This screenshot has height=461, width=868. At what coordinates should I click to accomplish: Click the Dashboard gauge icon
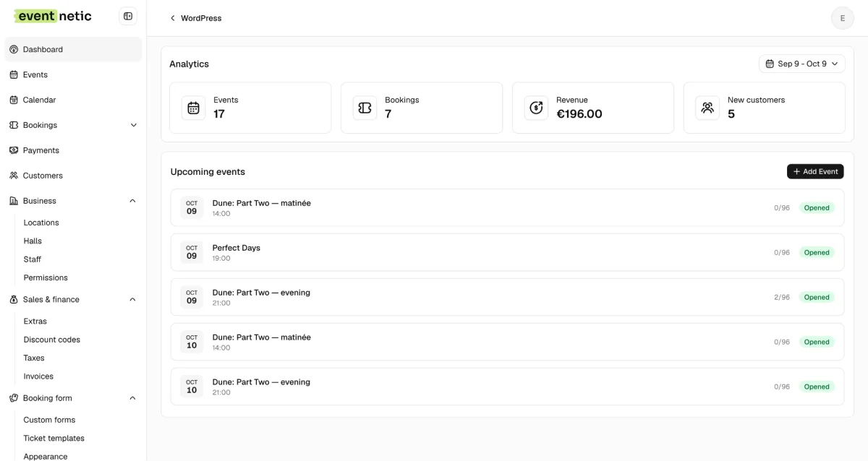[14, 49]
